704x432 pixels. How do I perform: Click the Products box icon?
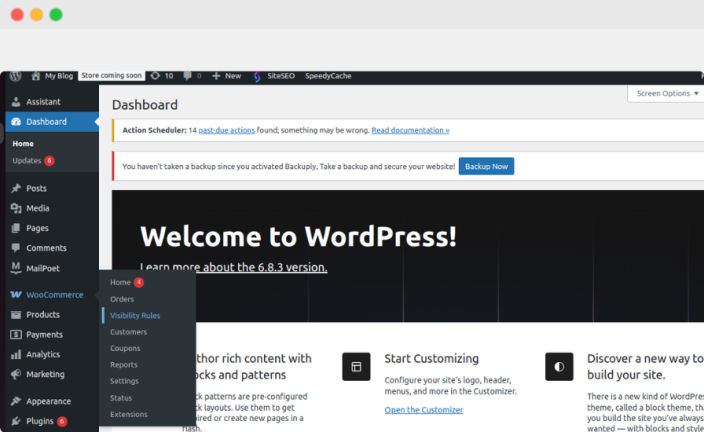(x=16, y=315)
